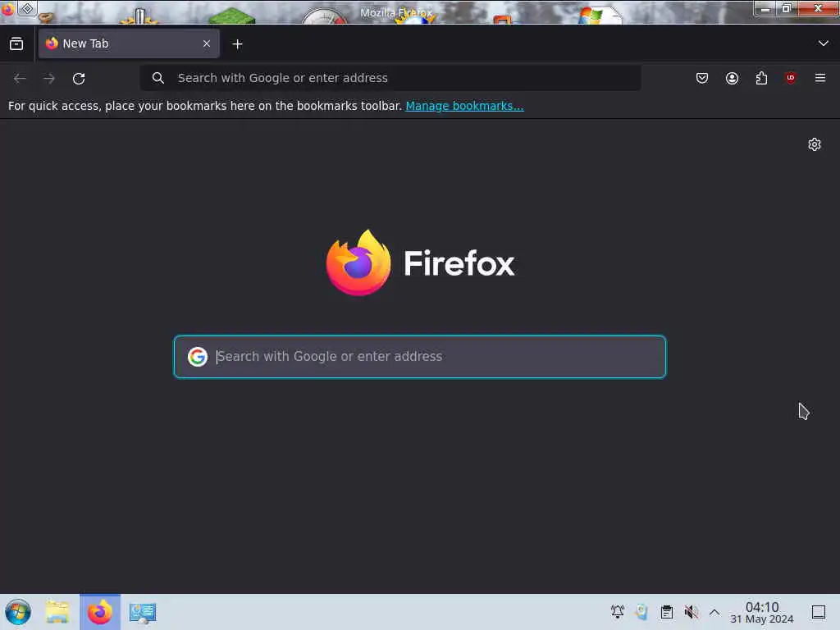Maximize the Mozilla Firefox window

(786, 8)
